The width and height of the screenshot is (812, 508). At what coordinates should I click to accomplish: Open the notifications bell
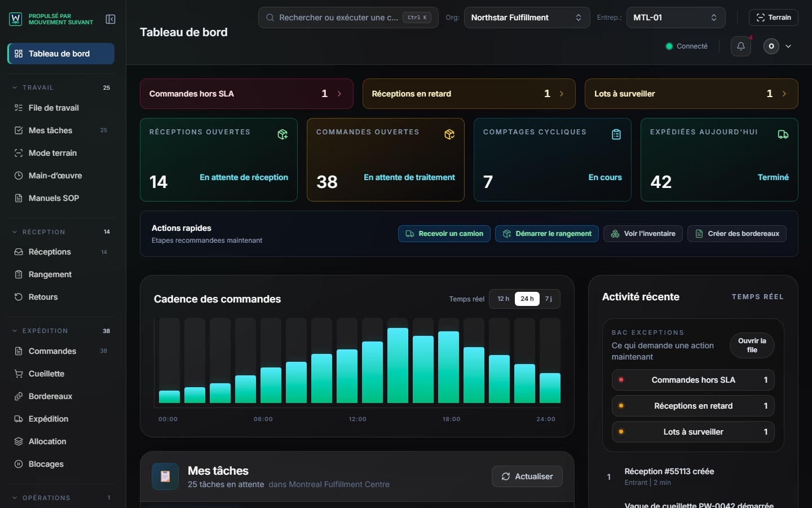coord(741,46)
